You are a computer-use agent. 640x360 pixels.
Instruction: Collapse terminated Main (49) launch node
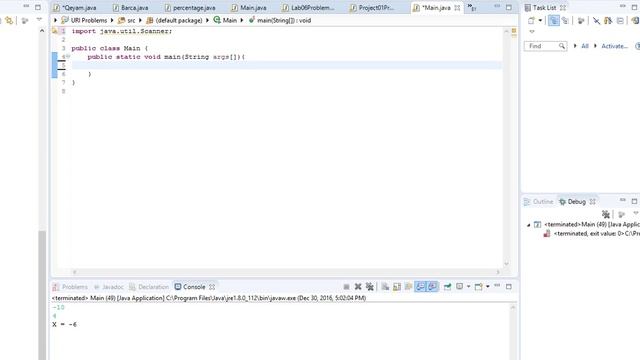(529, 225)
